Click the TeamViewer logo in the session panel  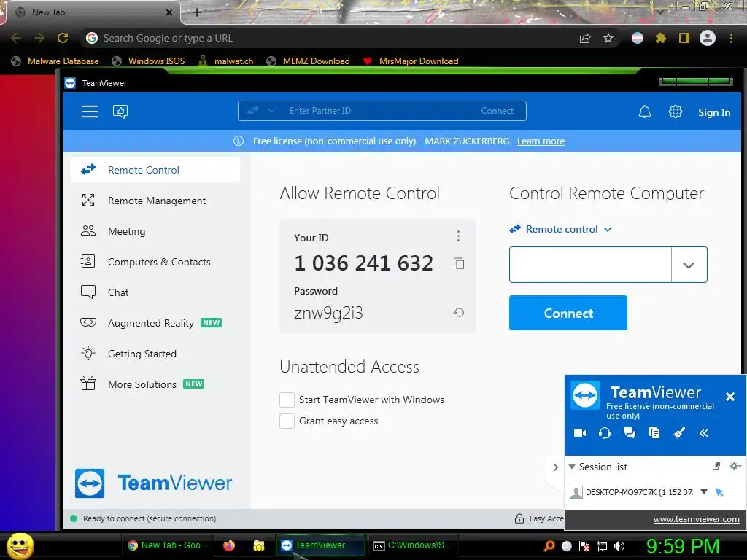coord(585,395)
